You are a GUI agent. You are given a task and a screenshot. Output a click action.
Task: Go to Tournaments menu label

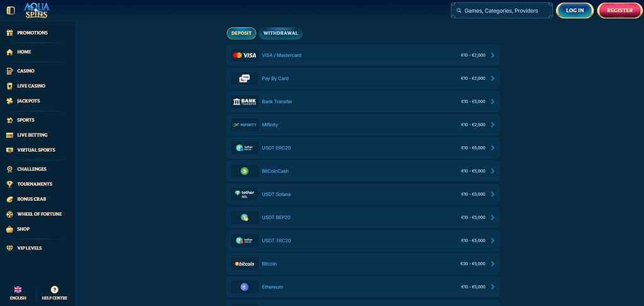pos(35,184)
